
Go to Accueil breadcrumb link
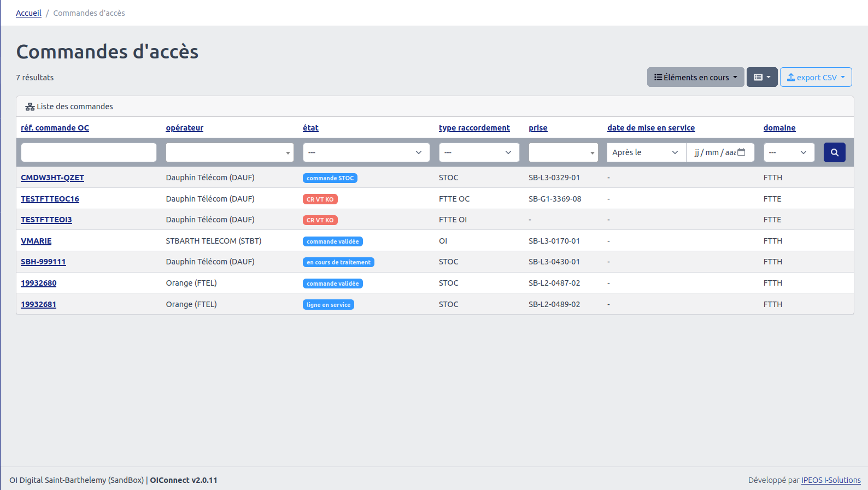point(28,13)
